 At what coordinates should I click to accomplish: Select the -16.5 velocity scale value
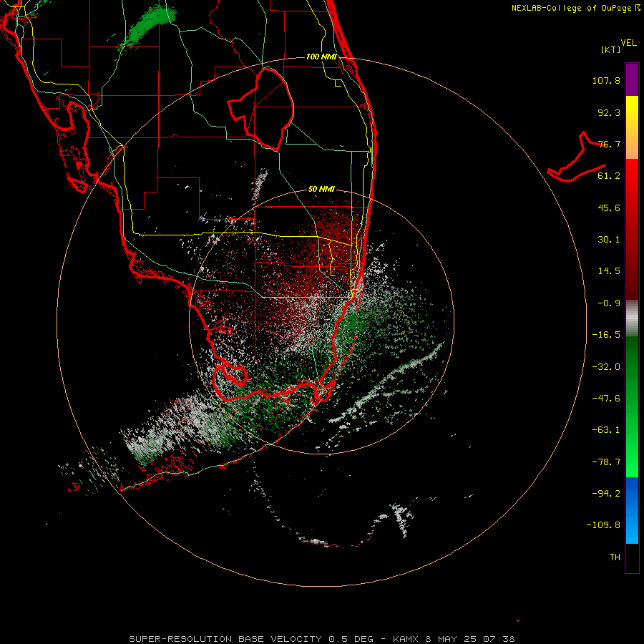pyautogui.click(x=606, y=335)
